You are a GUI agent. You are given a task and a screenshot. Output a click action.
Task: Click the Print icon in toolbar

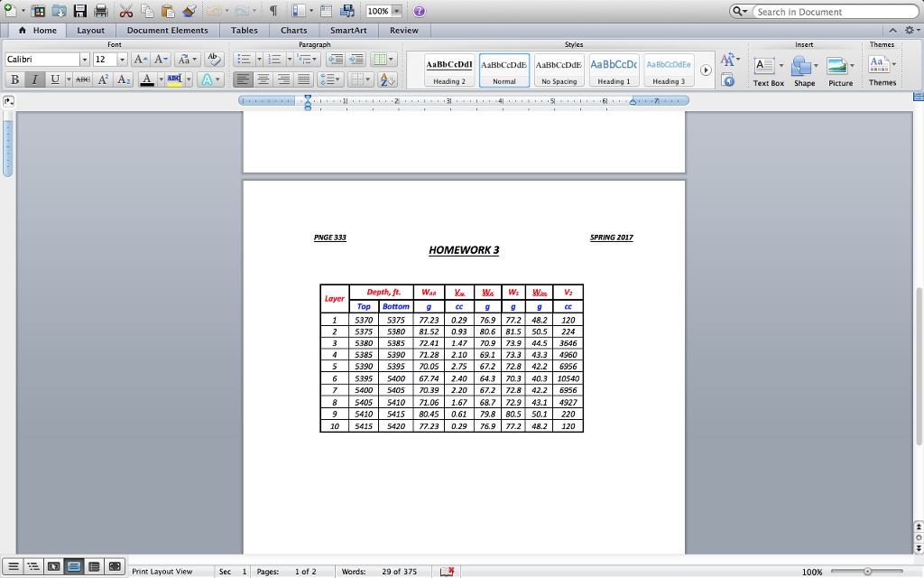coord(101,12)
